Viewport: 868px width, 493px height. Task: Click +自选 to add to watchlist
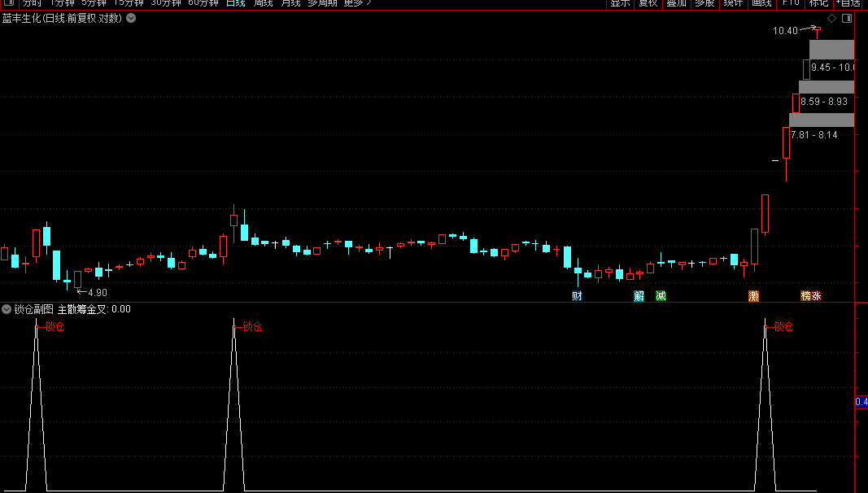tap(849, 2)
